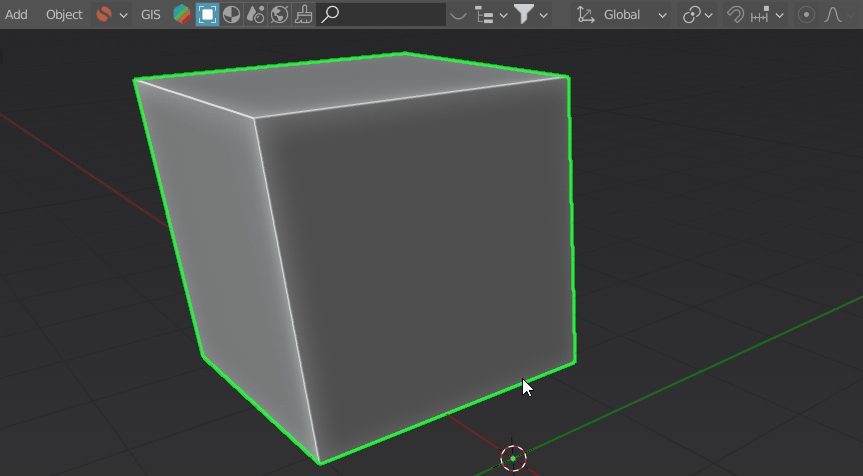Click the water droplets icon

click(255, 15)
